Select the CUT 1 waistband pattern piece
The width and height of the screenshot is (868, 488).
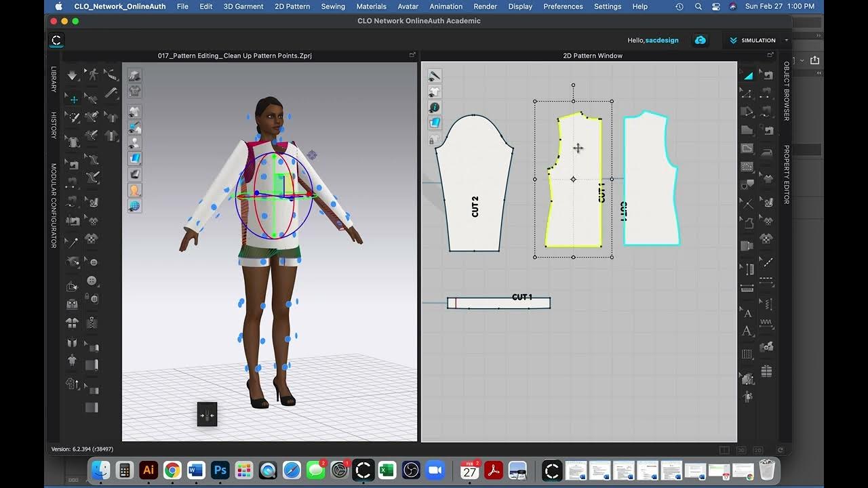[498, 303]
